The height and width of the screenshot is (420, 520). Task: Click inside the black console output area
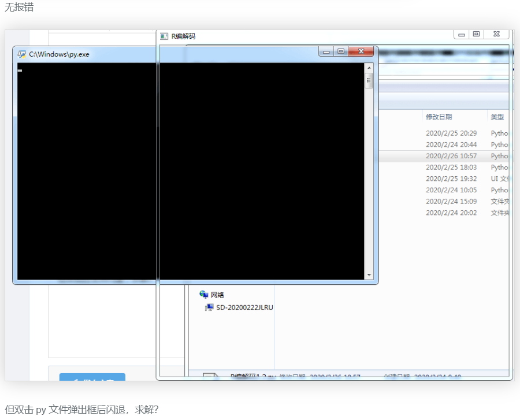(x=191, y=173)
